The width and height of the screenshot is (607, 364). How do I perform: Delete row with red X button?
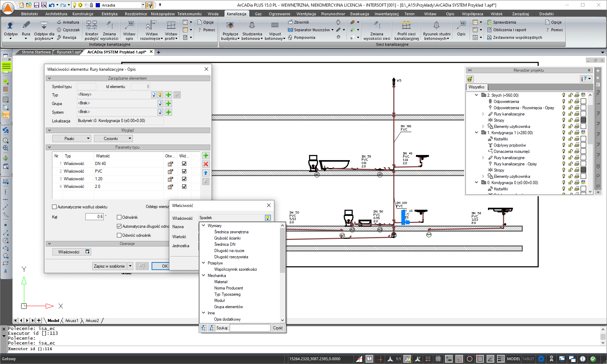coord(206,164)
